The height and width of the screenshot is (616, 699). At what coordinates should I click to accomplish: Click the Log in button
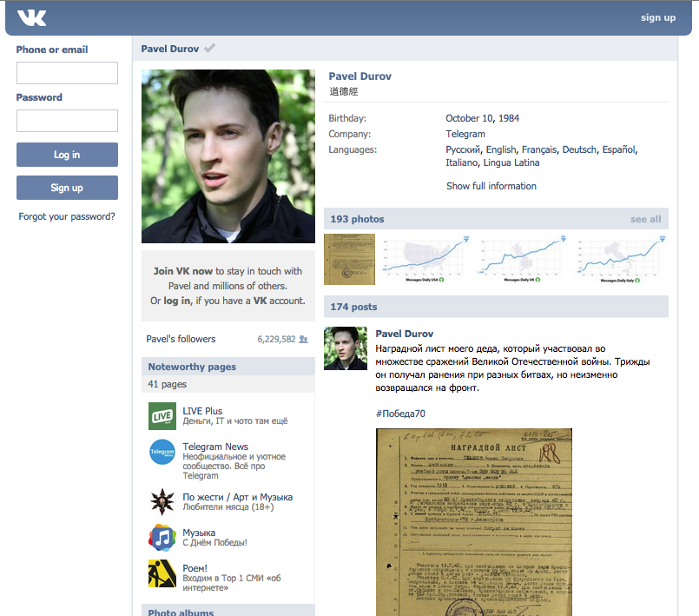[68, 155]
